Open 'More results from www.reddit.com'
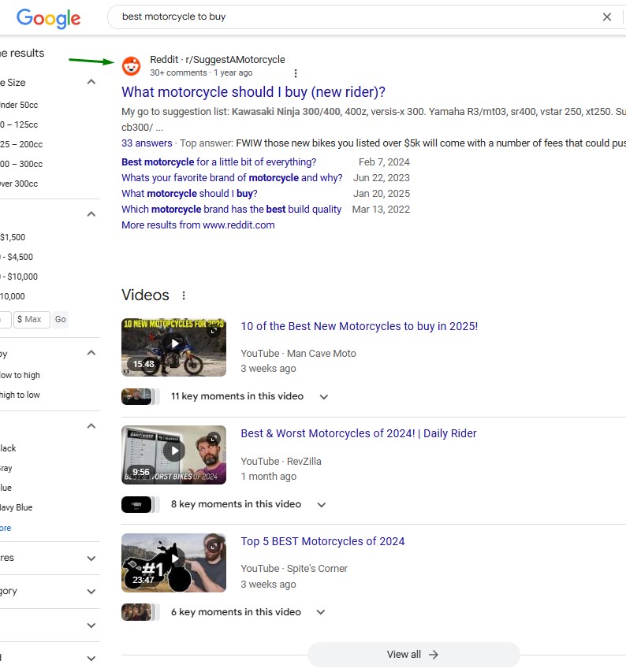The image size is (626, 672). pyautogui.click(x=198, y=225)
